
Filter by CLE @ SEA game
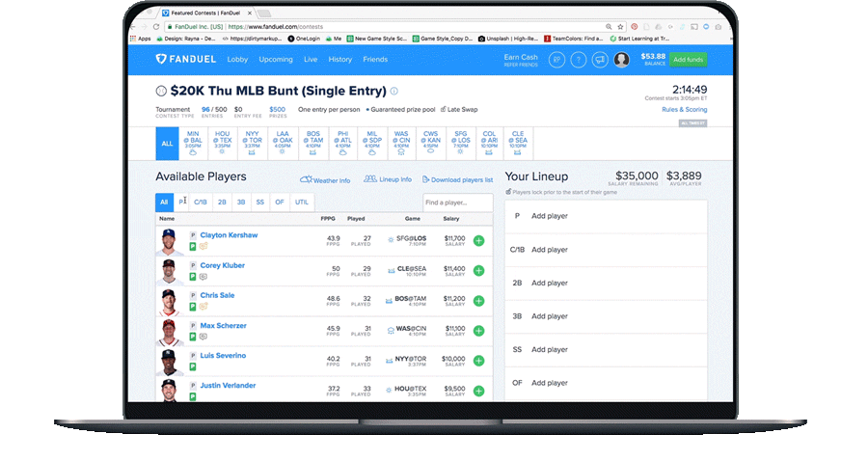pos(518,144)
